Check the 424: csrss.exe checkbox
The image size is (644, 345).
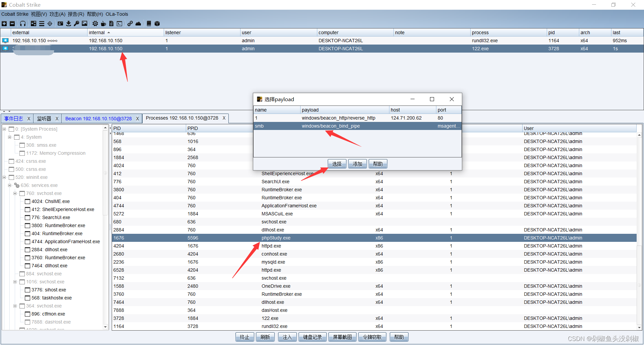click(x=11, y=161)
